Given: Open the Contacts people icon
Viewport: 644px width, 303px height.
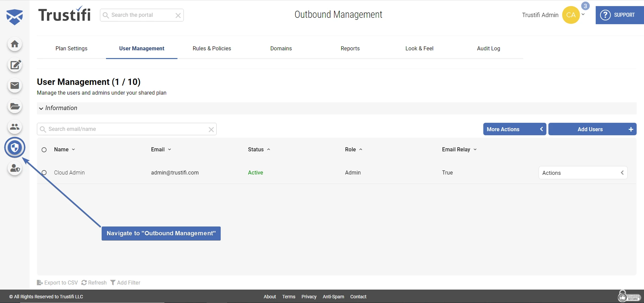Looking at the screenshot, I should [15, 127].
